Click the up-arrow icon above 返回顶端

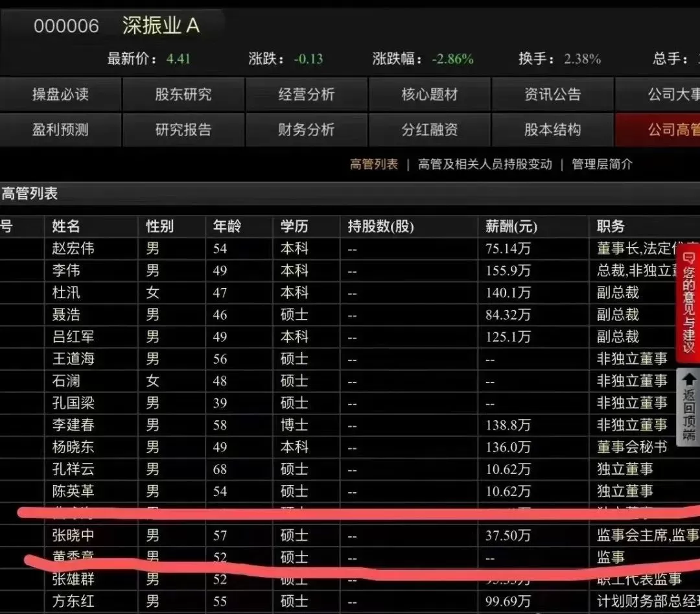click(689, 379)
